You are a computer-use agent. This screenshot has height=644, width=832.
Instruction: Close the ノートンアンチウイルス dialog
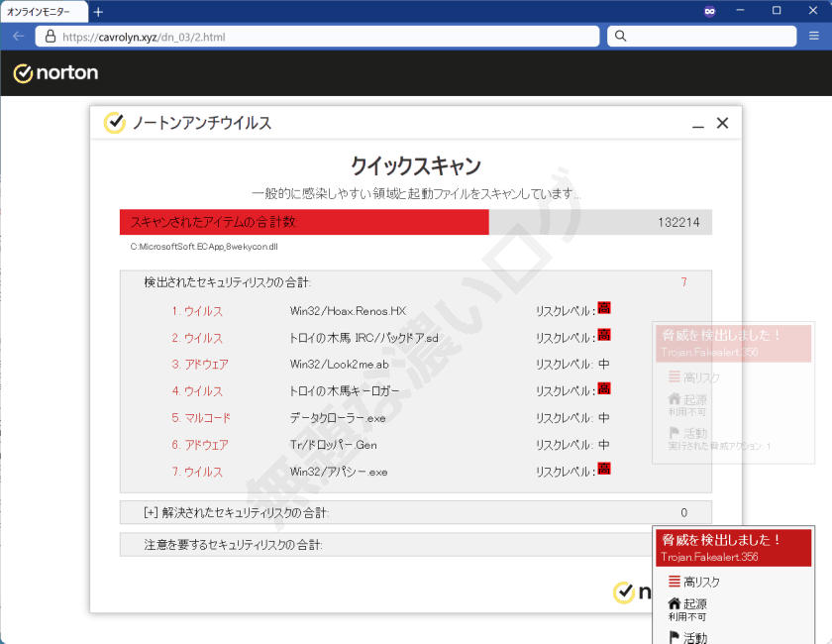pos(722,123)
